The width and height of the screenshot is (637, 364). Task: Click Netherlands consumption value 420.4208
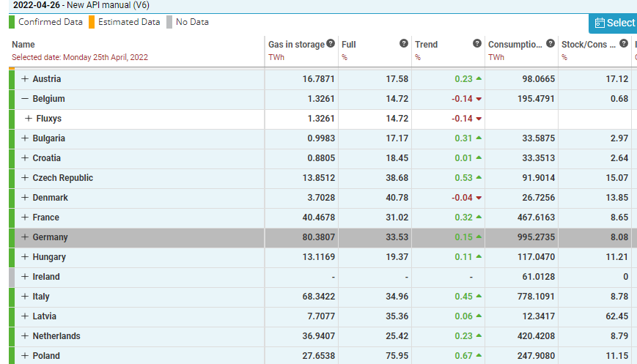click(x=536, y=336)
